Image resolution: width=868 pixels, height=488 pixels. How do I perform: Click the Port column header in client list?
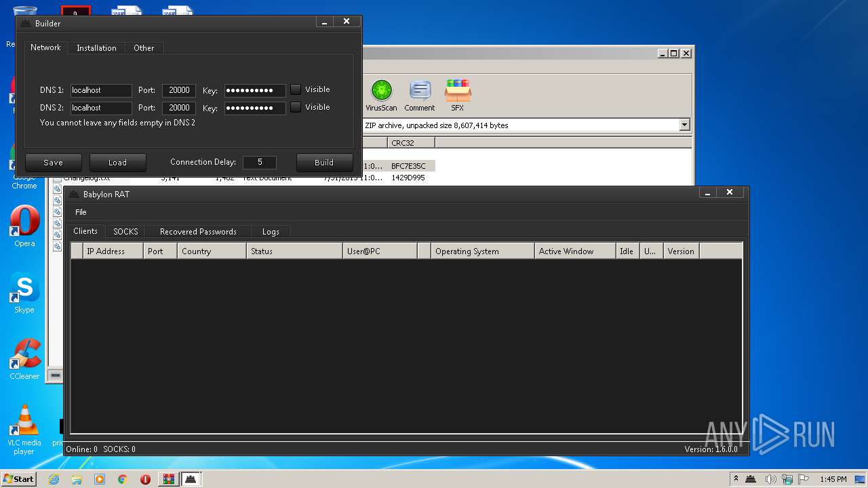click(x=160, y=251)
